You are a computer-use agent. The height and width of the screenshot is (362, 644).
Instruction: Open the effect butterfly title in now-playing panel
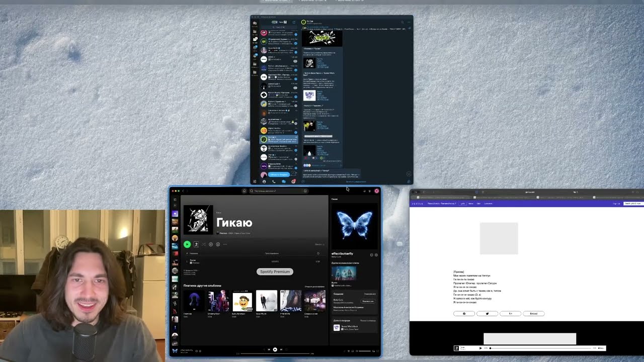coord(342,253)
